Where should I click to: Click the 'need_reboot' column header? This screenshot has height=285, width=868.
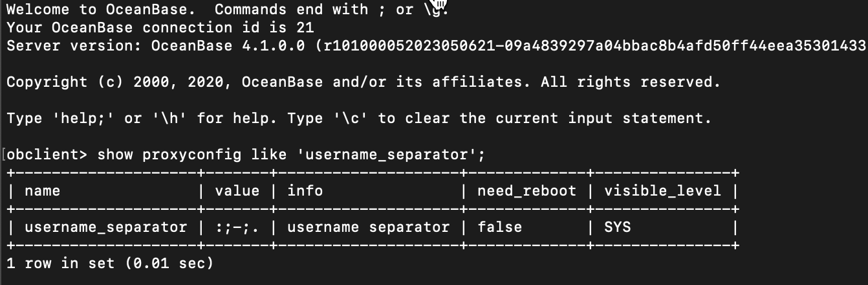pos(527,191)
